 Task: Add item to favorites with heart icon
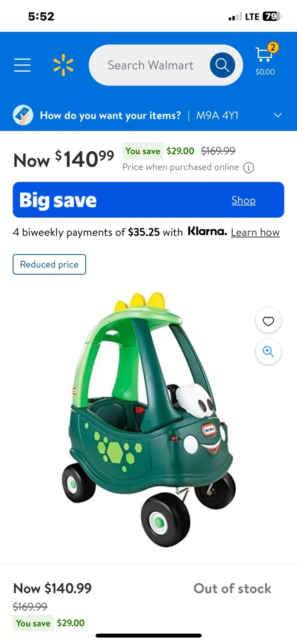point(268,321)
